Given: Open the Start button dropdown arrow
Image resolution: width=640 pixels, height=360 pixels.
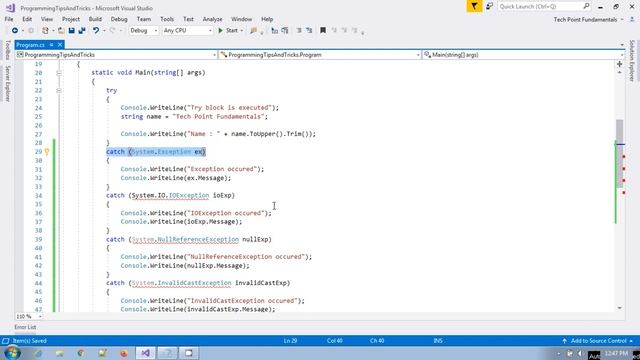Looking at the screenshot, I should point(242,31).
